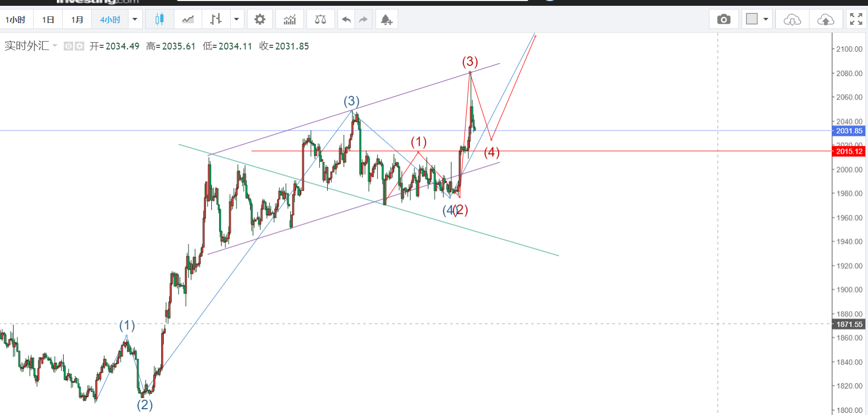Expand more chart styles dropdown arrow
868x415 pixels.
pos(236,19)
